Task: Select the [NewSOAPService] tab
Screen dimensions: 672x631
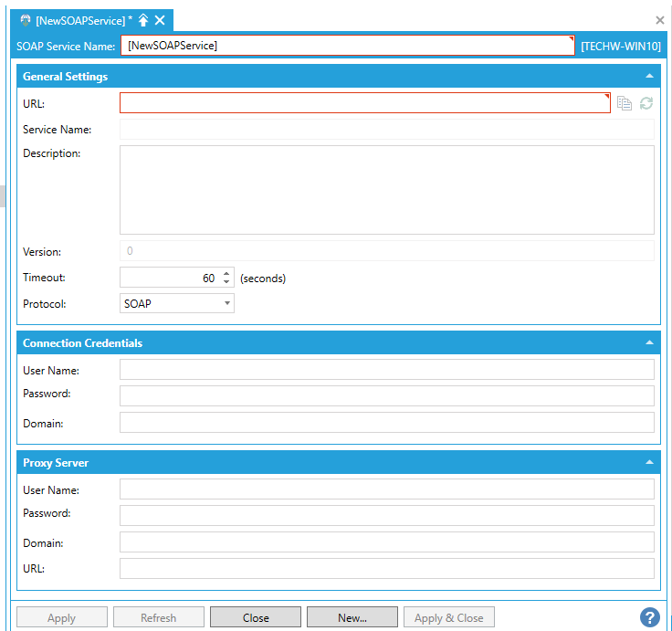Action: [80, 20]
